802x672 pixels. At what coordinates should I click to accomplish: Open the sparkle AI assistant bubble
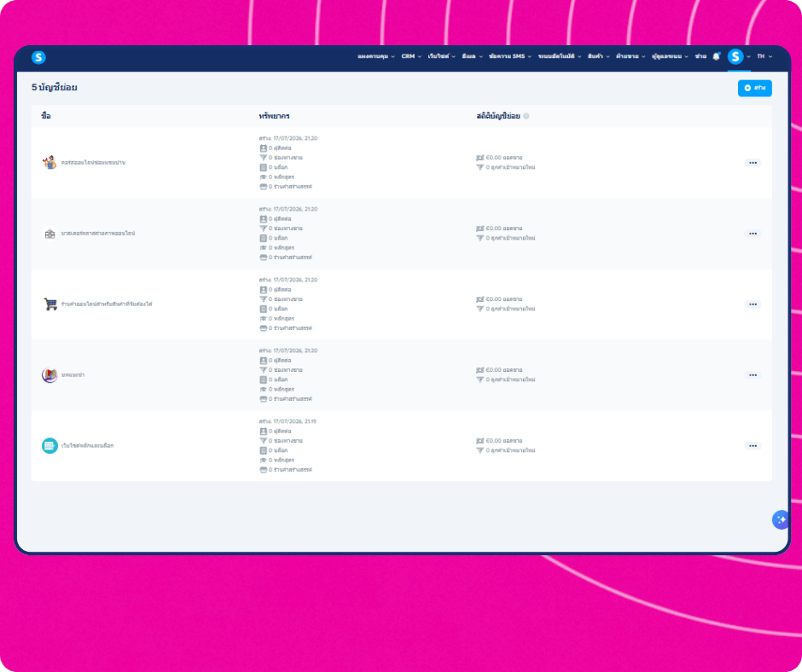tap(781, 519)
